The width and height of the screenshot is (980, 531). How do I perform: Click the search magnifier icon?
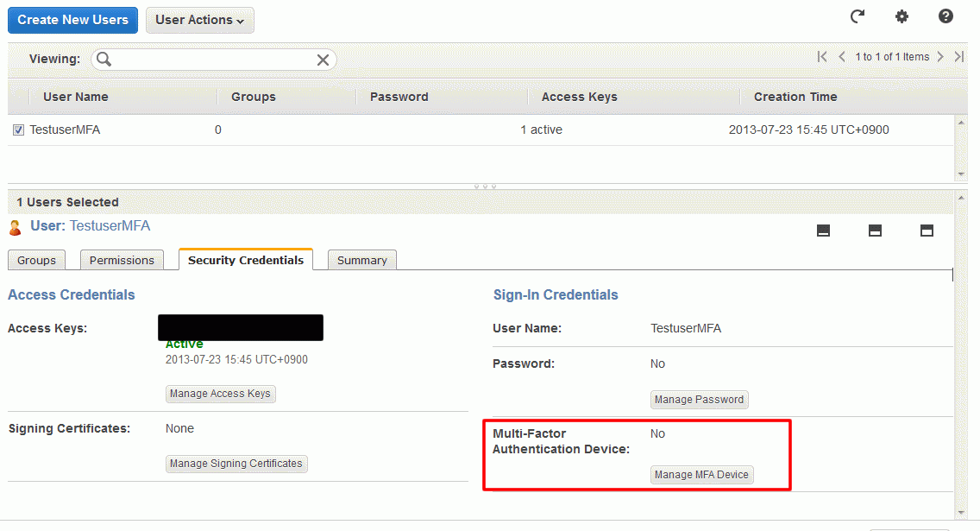tap(104, 60)
